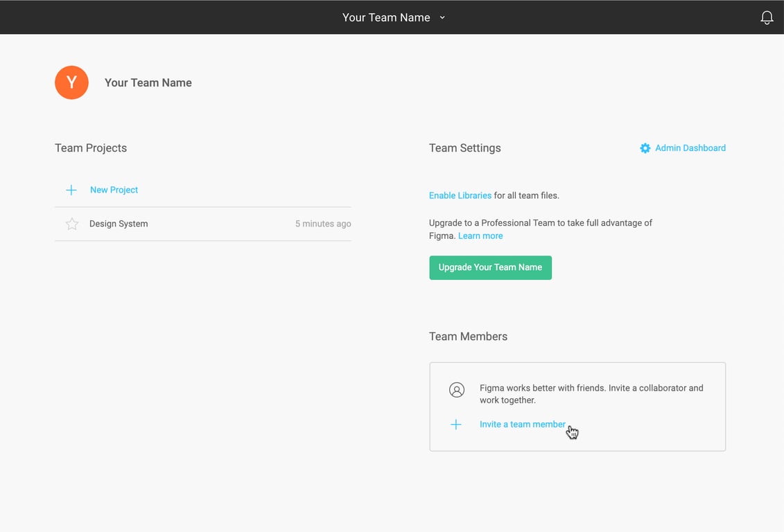
Task: Star the Design System project
Action: pos(72,224)
